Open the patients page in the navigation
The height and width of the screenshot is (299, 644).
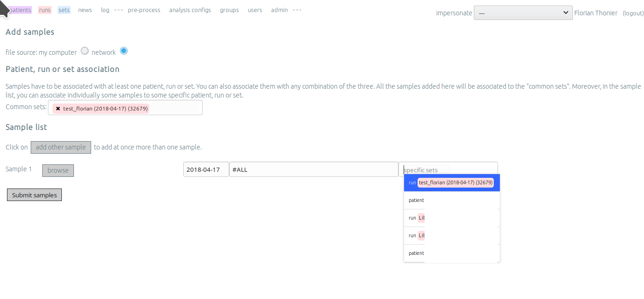[20, 10]
